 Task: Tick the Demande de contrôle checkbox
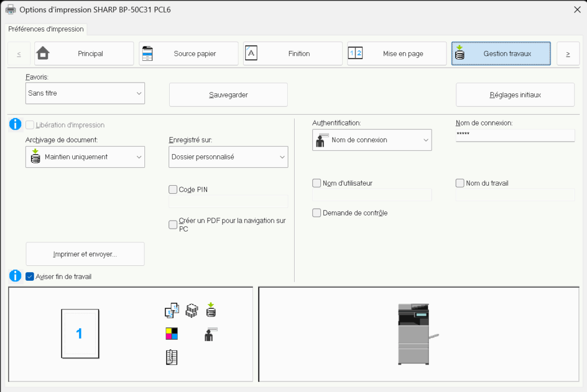click(x=316, y=213)
